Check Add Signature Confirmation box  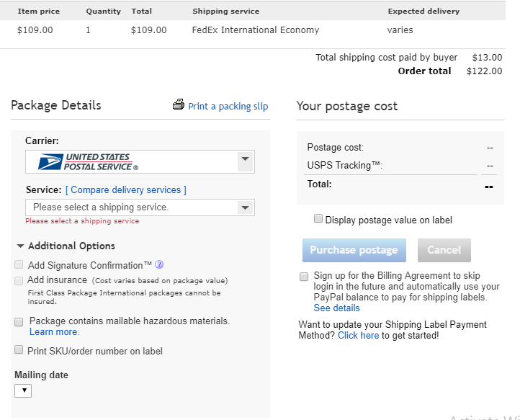(x=19, y=264)
